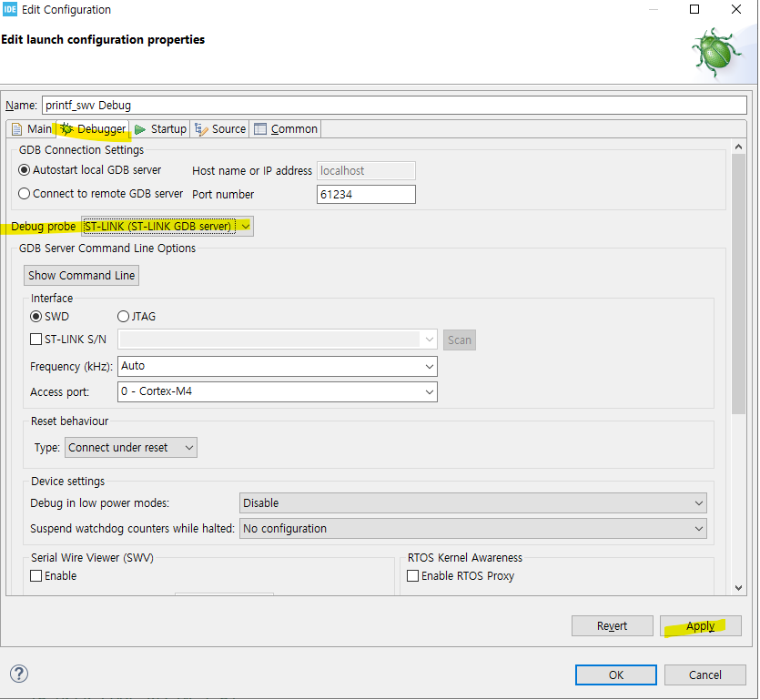
Task: Tick Enable RTOS Proxy checkbox
Action: coord(413,576)
